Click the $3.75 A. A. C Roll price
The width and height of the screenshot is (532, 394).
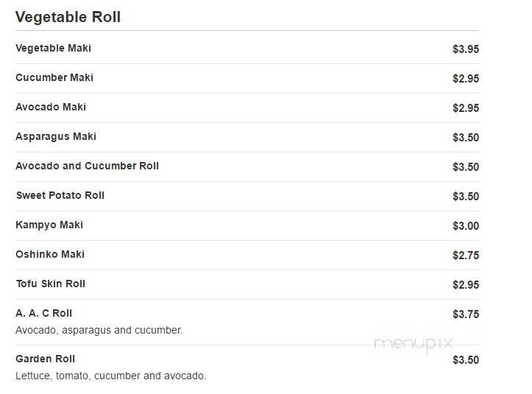[x=466, y=314]
